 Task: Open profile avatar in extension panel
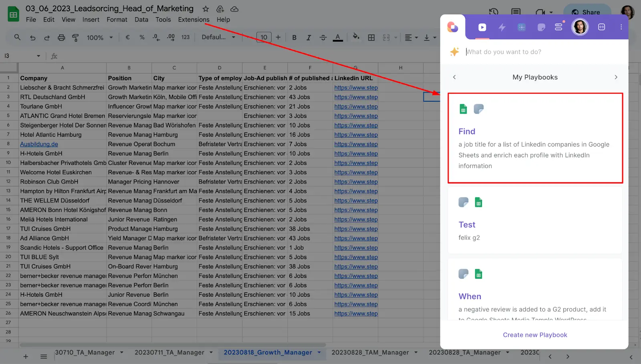tap(580, 27)
